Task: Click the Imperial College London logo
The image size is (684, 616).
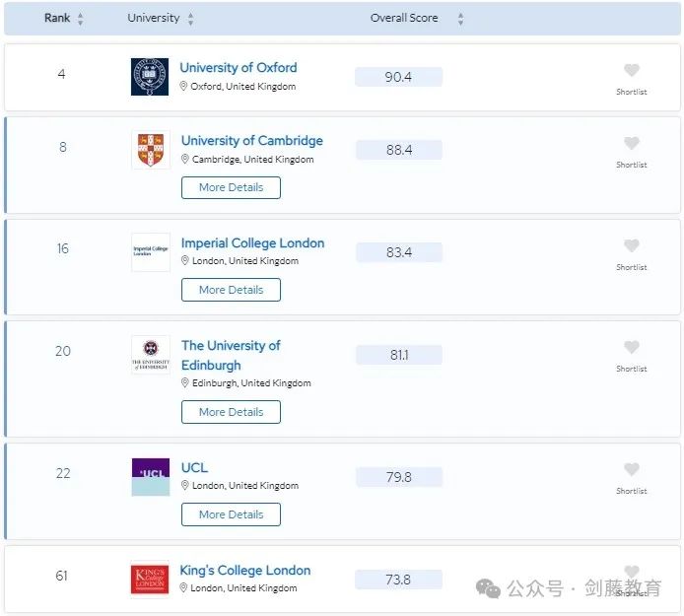Action: point(151,252)
